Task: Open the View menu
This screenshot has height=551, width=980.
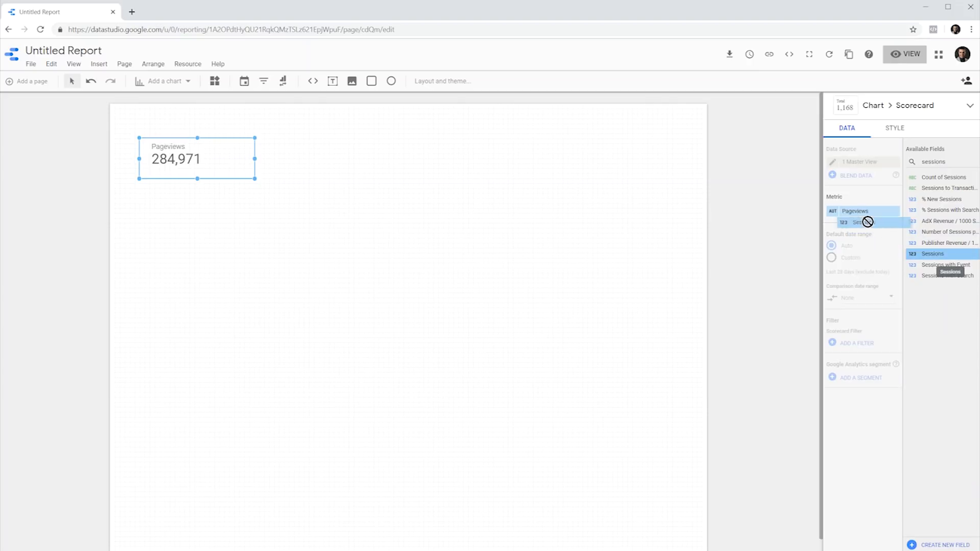Action: (73, 64)
